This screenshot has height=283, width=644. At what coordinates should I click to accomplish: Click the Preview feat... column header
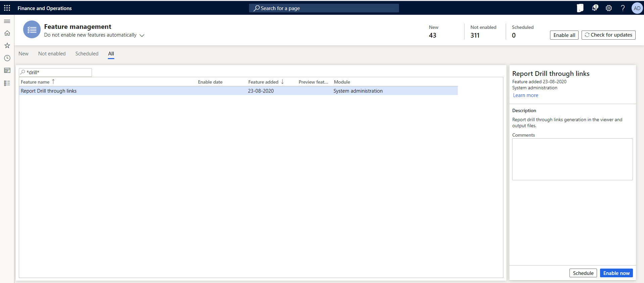313,82
